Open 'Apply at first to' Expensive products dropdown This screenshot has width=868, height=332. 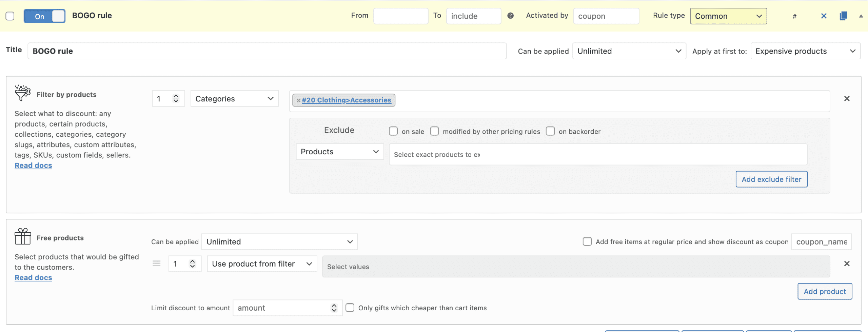coord(805,51)
